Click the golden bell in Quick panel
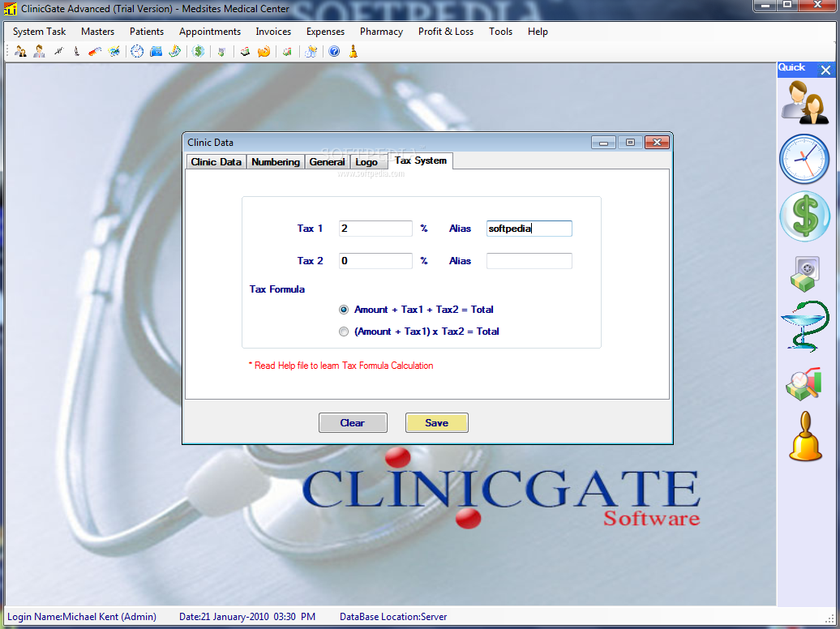The height and width of the screenshot is (629, 840). pyautogui.click(x=805, y=437)
